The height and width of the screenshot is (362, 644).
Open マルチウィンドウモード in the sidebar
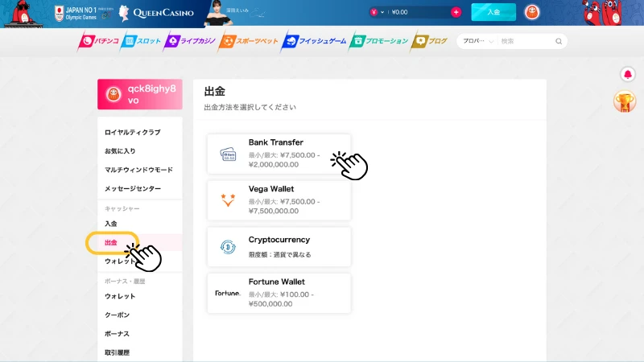[x=138, y=170]
